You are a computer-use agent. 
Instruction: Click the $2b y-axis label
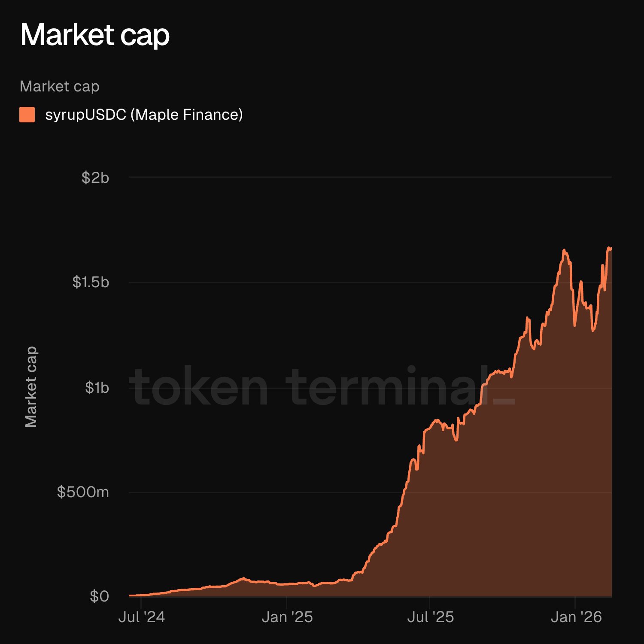pyautogui.click(x=95, y=177)
